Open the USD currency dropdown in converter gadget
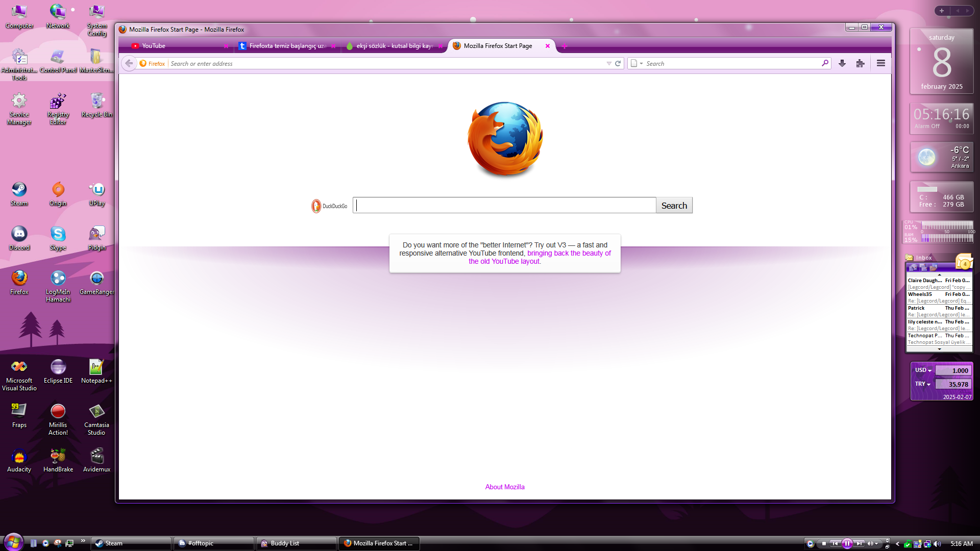980x551 pixels. click(923, 370)
